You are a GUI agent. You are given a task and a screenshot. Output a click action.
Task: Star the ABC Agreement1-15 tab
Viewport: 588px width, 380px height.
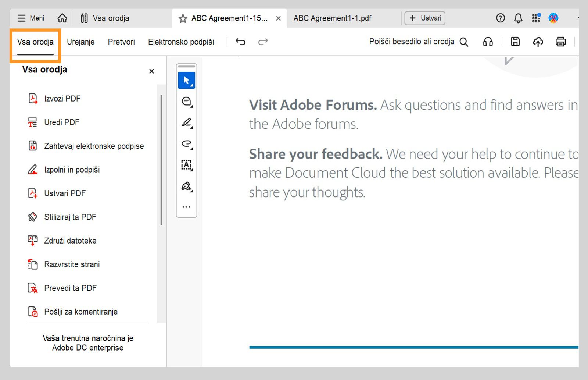pos(183,18)
